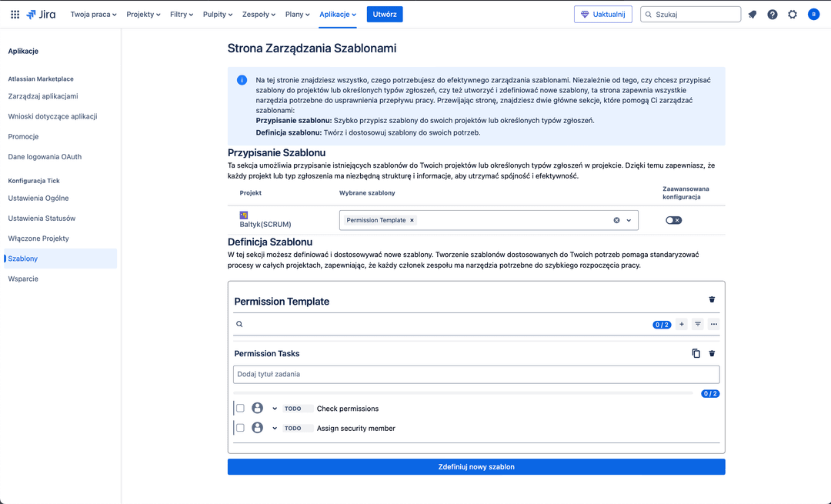831x504 pixels.
Task: Delete the Permission Tasks section
Action: click(x=712, y=353)
